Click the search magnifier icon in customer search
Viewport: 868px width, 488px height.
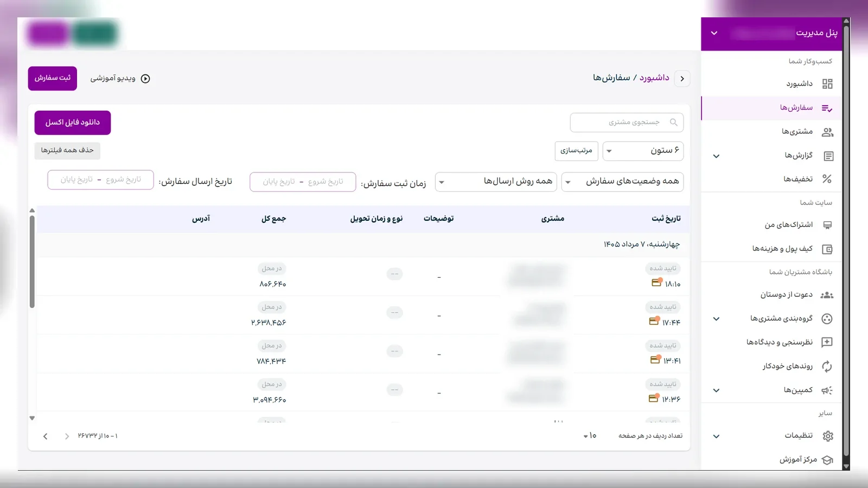(x=674, y=123)
